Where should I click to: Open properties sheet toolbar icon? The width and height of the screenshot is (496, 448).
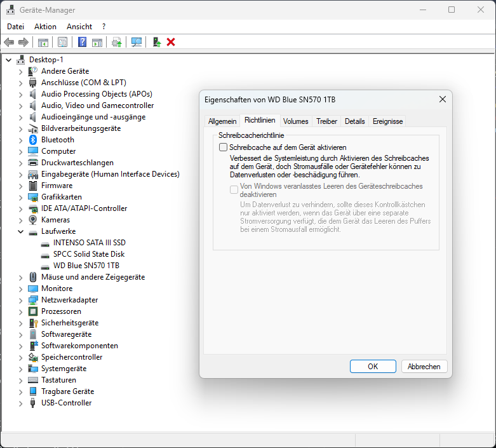(x=62, y=42)
